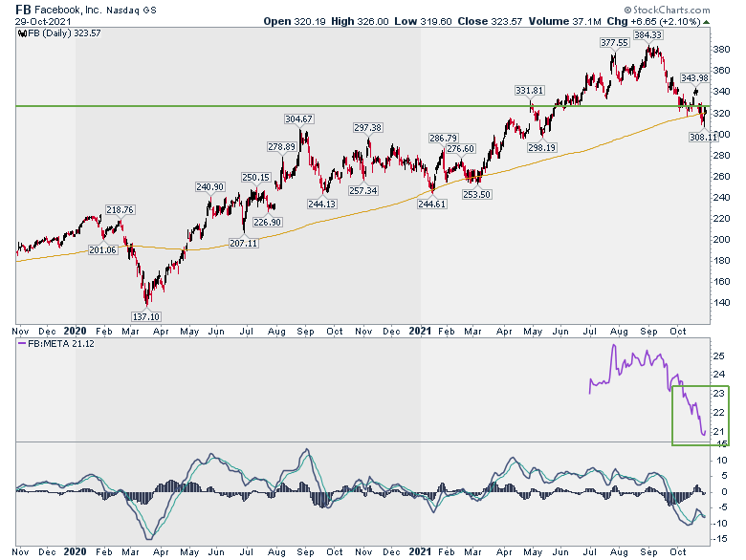Screen dimensions: 746x560
Task: Click the High 326.00 value
Action: click(360, 21)
